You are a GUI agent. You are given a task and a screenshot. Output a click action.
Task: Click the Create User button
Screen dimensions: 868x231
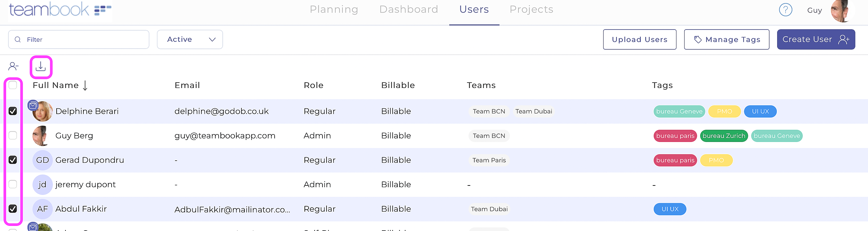tap(816, 39)
